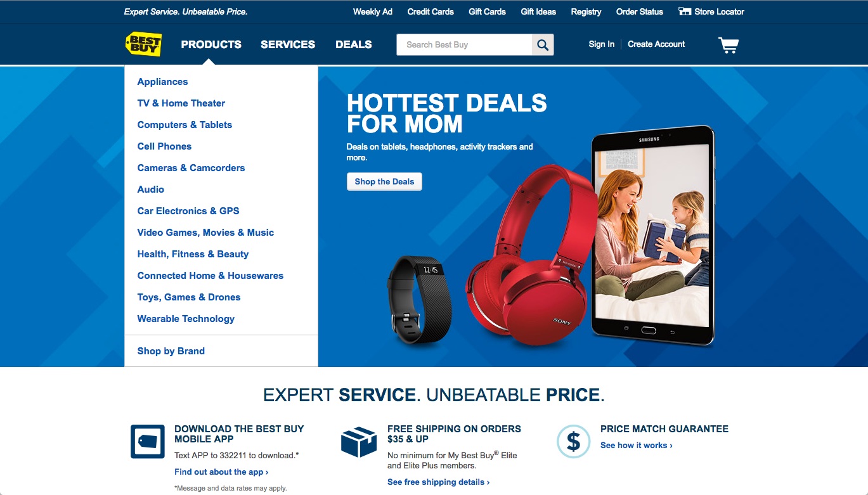Image resolution: width=868 pixels, height=495 pixels.
Task: Click the magnifying glass search icon
Action: (543, 45)
